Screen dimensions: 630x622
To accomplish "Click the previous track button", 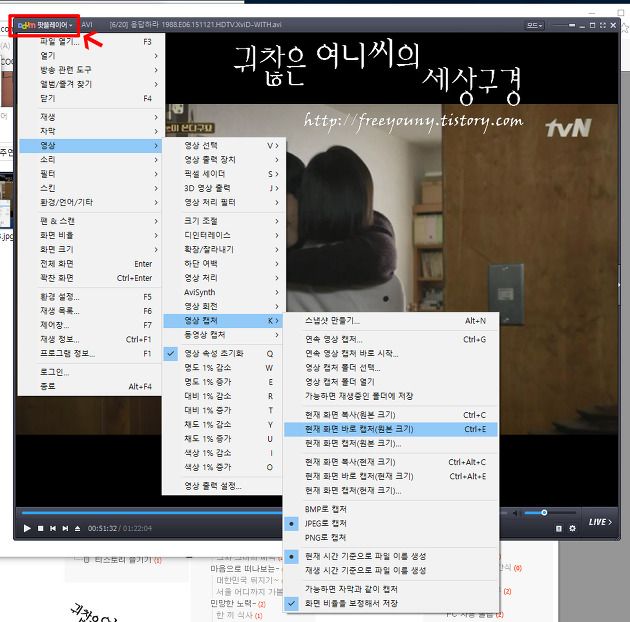I will pos(53,528).
